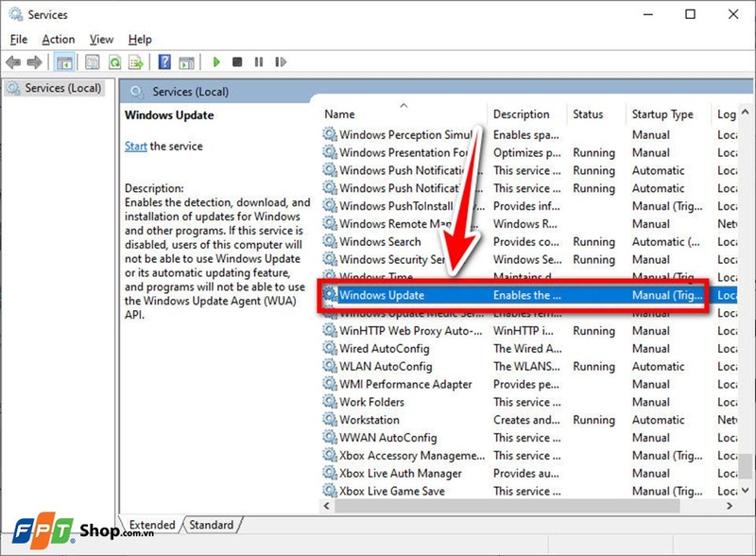
Task: Switch to the Standard tab
Action: [212, 525]
